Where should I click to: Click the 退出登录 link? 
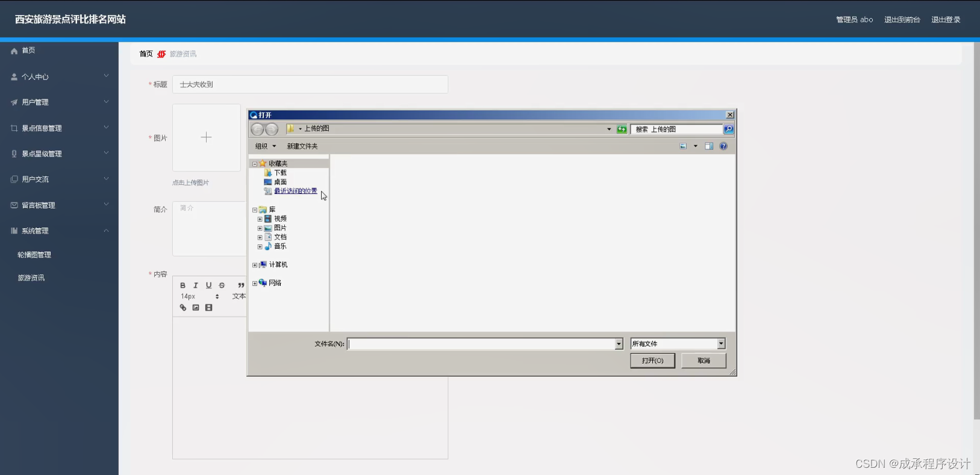click(x=946, y=20)
